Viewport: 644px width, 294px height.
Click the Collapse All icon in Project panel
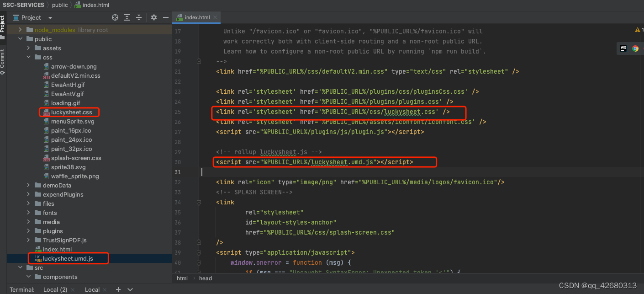139,17
